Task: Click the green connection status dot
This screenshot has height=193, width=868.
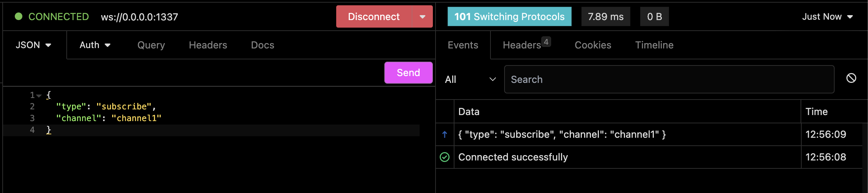Action: pos(19,16)
